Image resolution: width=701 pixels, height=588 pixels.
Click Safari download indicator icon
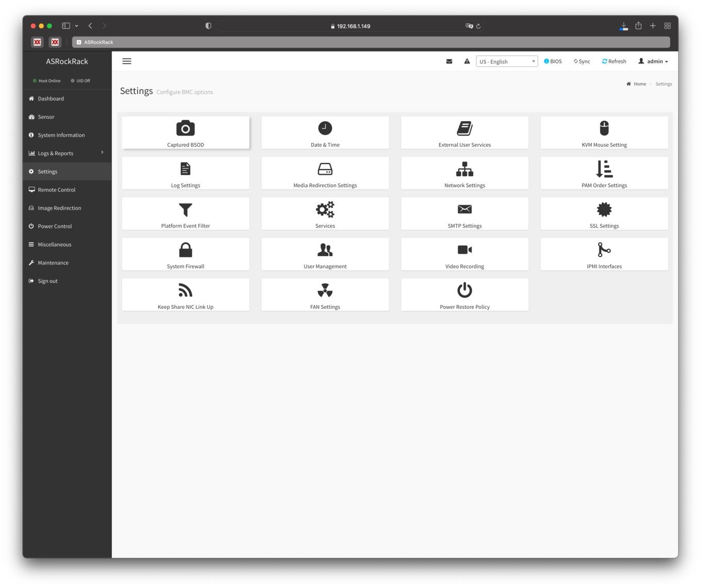coord(624,26)
